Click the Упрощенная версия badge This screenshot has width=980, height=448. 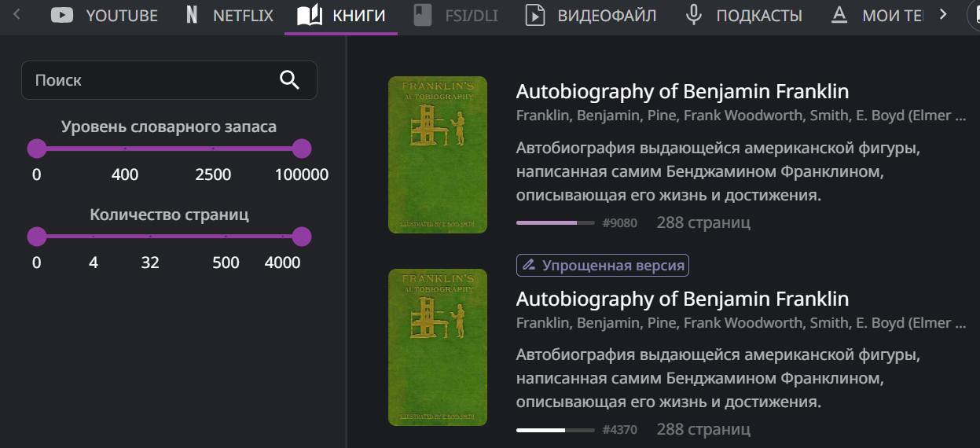pos(603,266)
